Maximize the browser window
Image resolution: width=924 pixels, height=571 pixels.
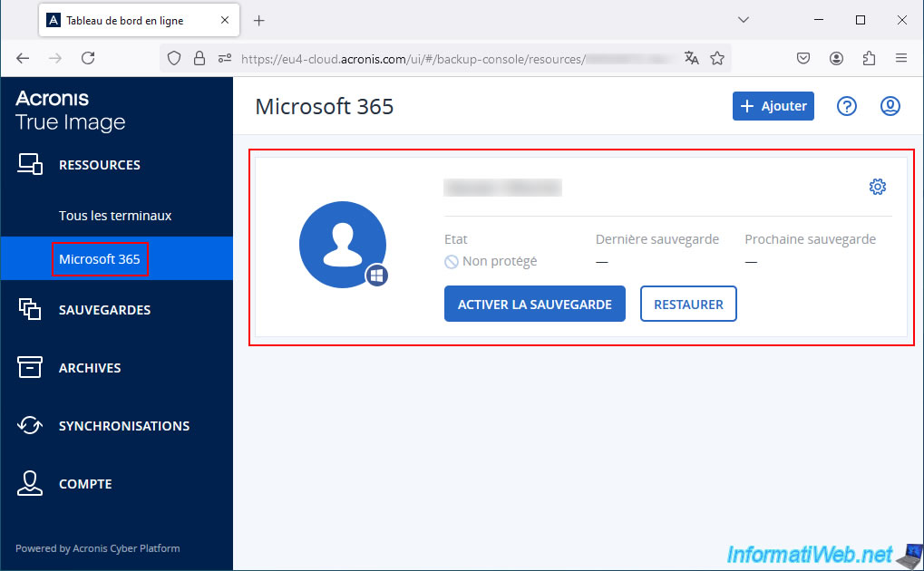(861, 20)
